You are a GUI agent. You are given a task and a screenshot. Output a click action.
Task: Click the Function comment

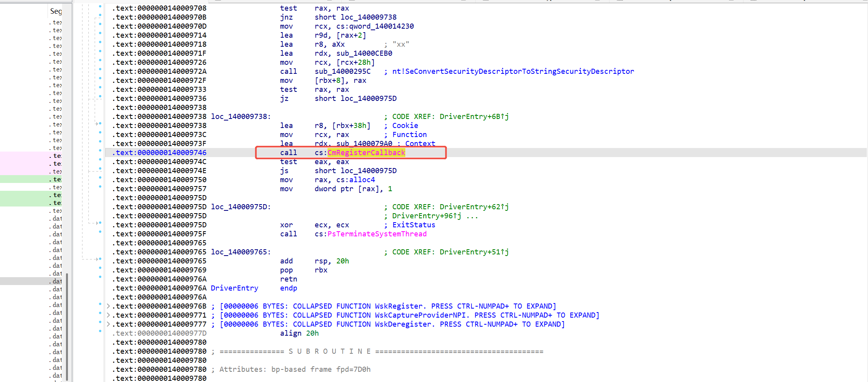(x=409, y=135)
